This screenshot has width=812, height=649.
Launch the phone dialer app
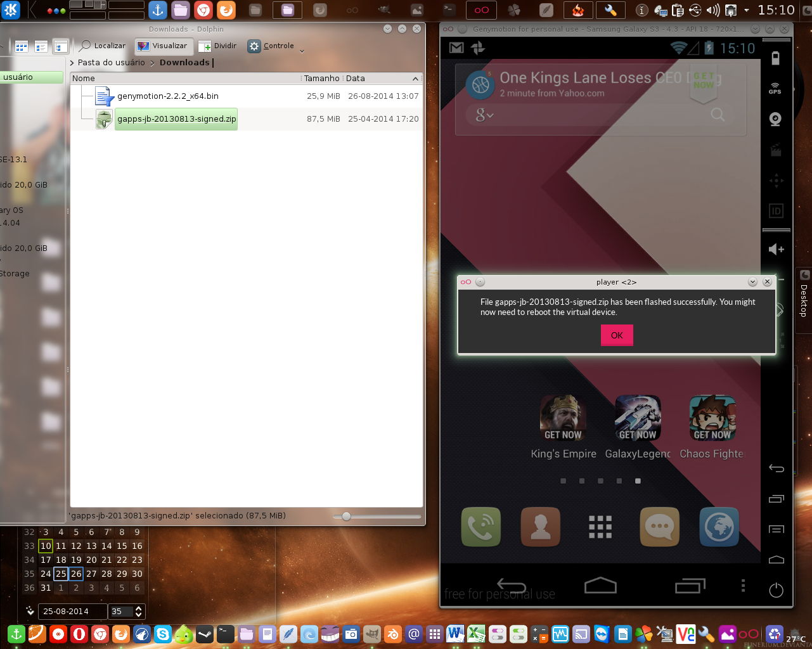click(480, 527)
